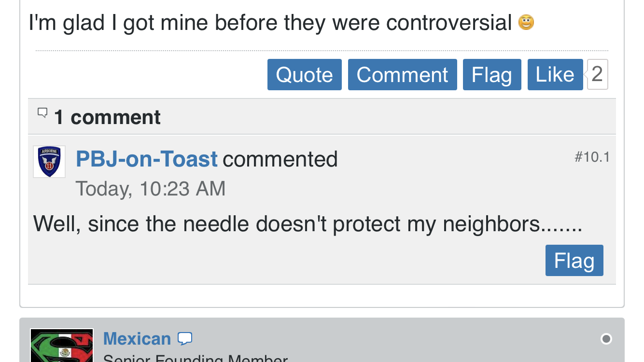
Task: Open the comment permalink #10.1
Action: [592, 157]
